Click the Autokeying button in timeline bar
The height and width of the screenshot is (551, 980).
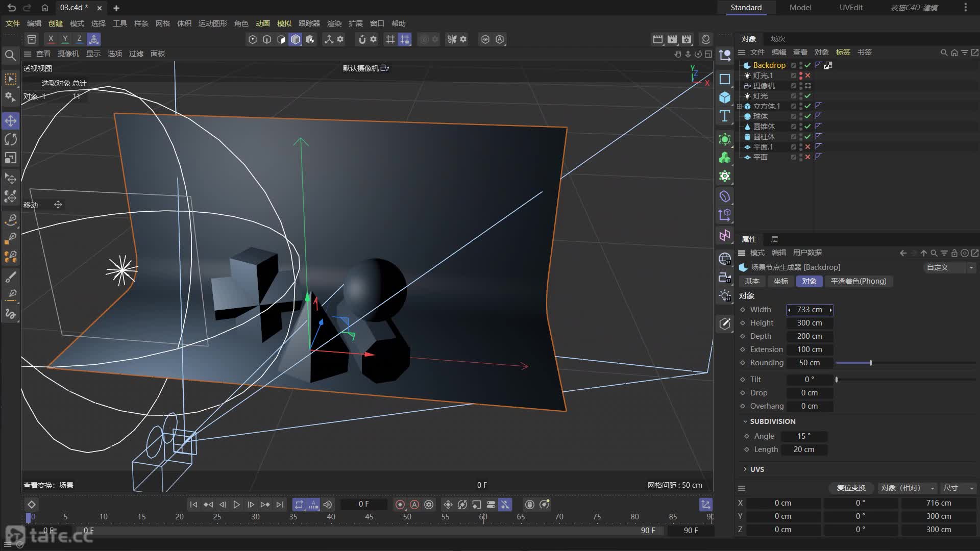point(414,505)
